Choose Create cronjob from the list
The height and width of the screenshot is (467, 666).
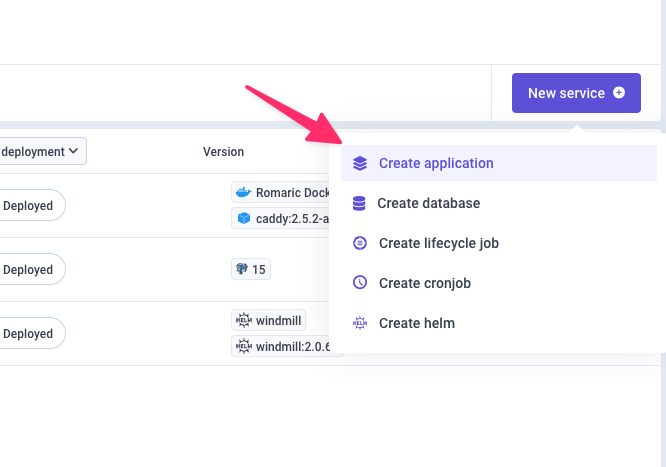424,283
